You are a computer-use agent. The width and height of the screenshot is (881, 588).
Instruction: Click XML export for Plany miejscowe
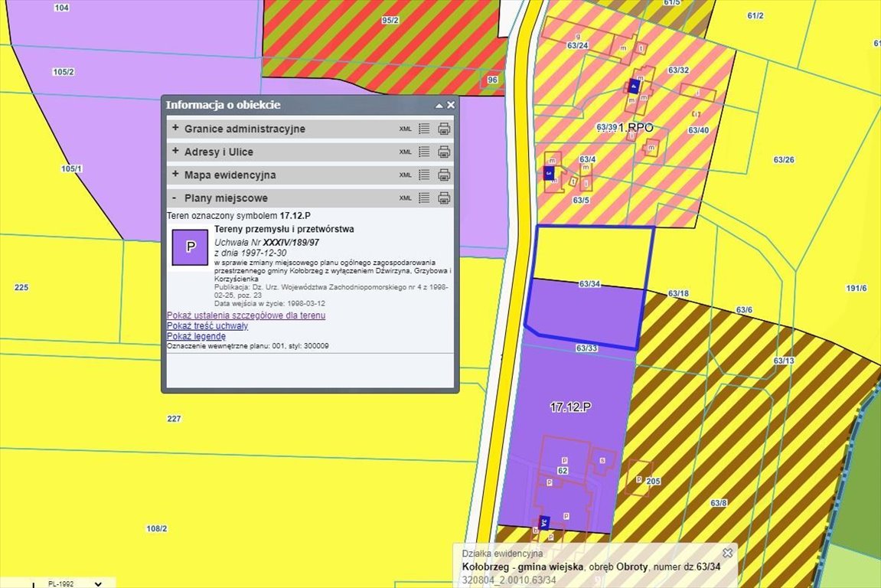(406, 198)
